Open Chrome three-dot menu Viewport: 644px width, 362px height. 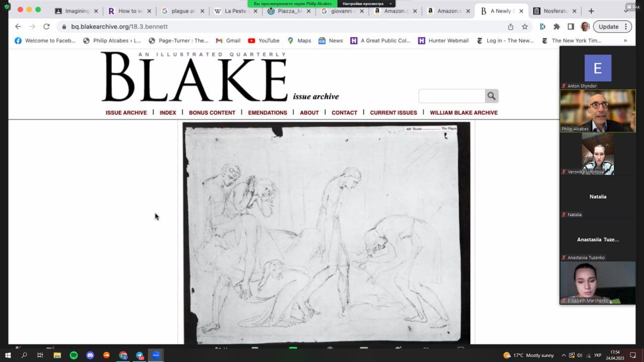click(x=626, y=27)
